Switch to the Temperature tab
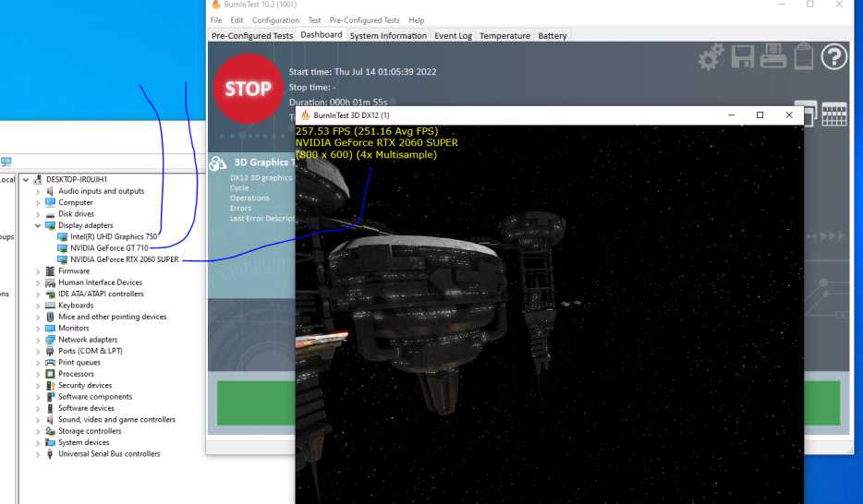The image size is (863, 504). (504, 36)
